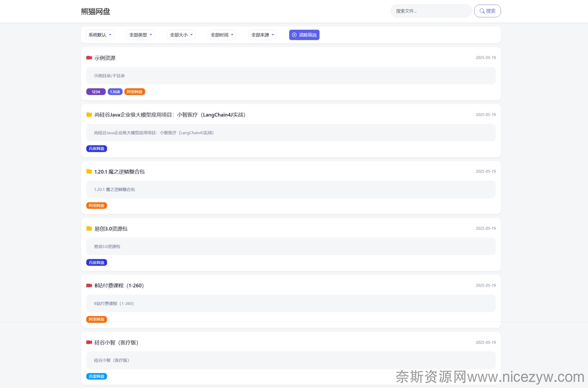Screen dimensions: 588x388
Task: Click the 示例目录/子目录 path box
Action: pos(291,76)
